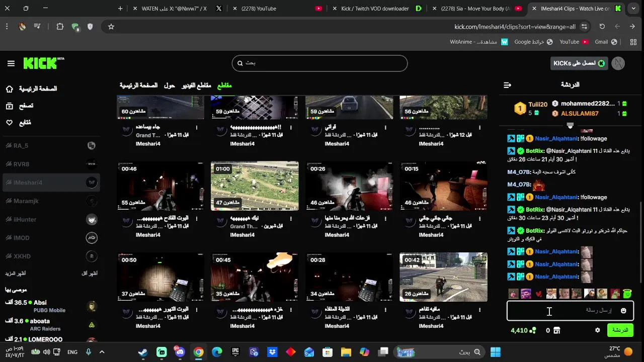
Task: Click the browser address bar URL
Action: tap(515, 27)
